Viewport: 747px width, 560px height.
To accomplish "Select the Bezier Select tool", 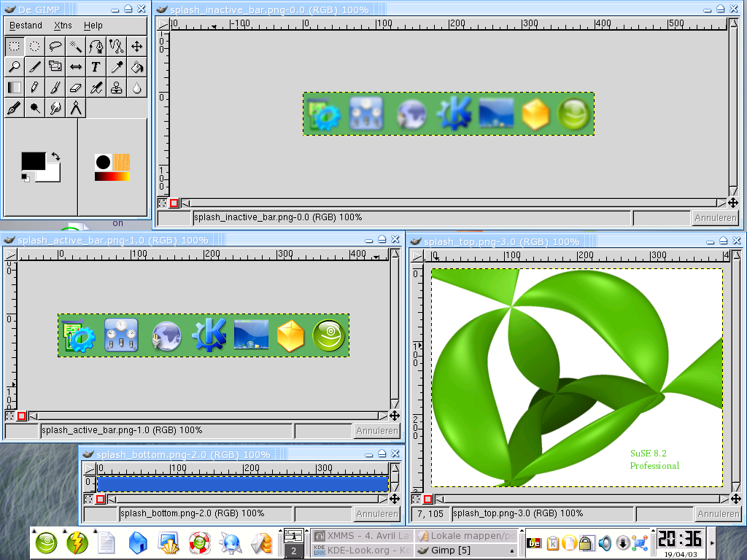I will 96,46.
